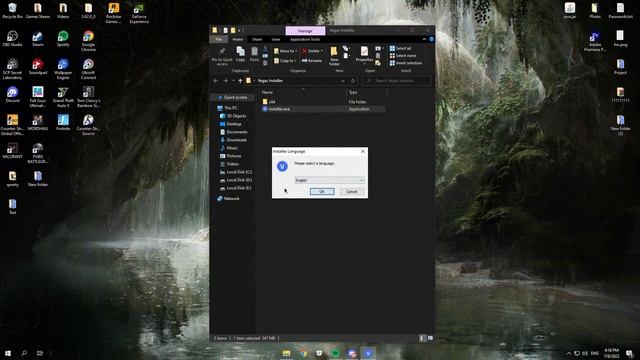Open the English language dropdown
This screenshot has height=360, width=640.
pos(329,180)
